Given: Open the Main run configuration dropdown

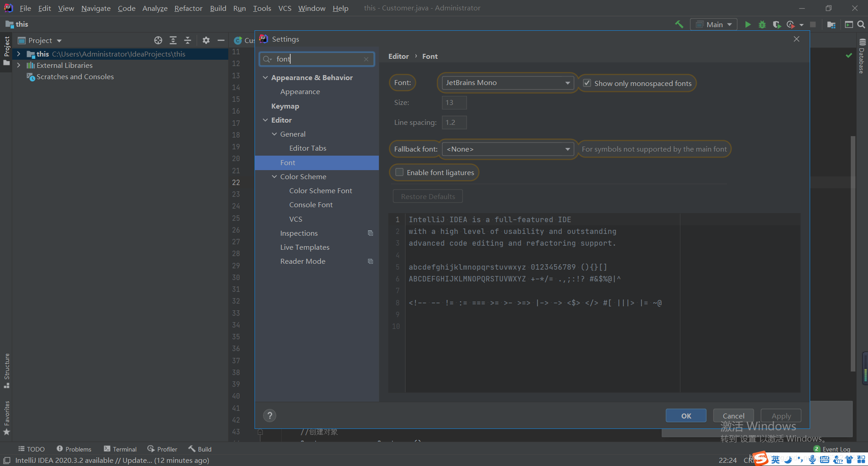Looking at the screenshot, I should pyautogui.click(x=713, y=24).
